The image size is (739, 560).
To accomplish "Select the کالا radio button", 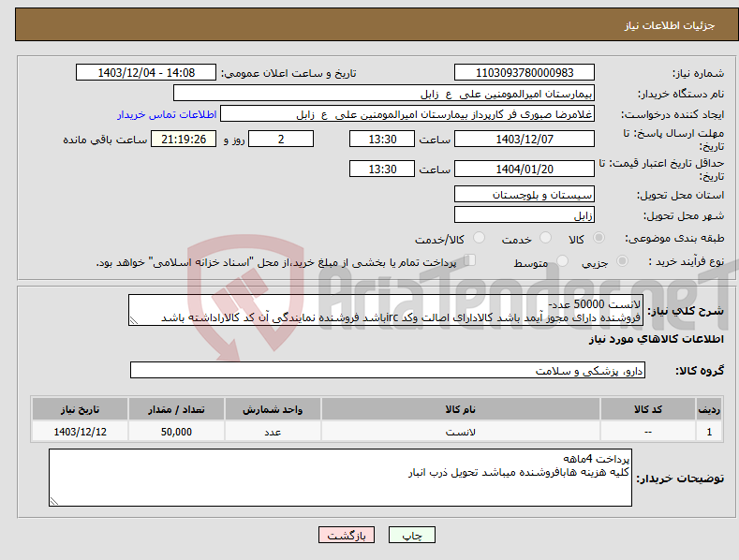I will pyautogui.click(x=599, y=238).
